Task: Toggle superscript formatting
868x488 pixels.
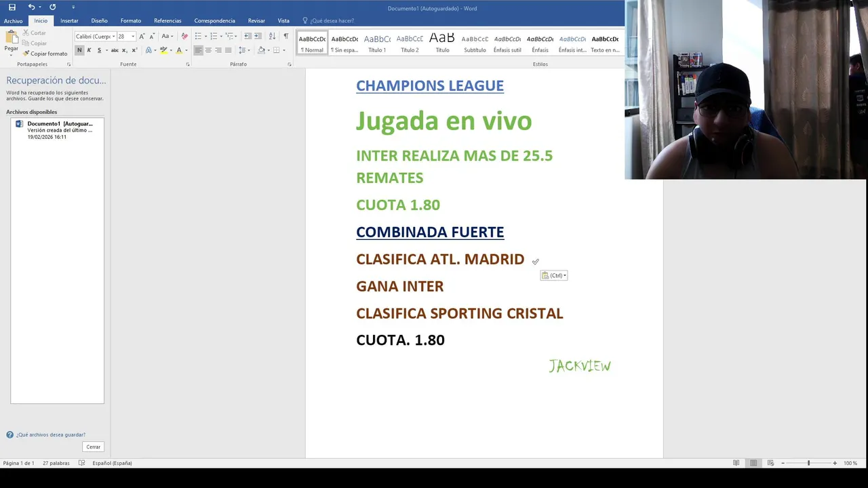Action: pyautogui.click(x=134, y=50)
